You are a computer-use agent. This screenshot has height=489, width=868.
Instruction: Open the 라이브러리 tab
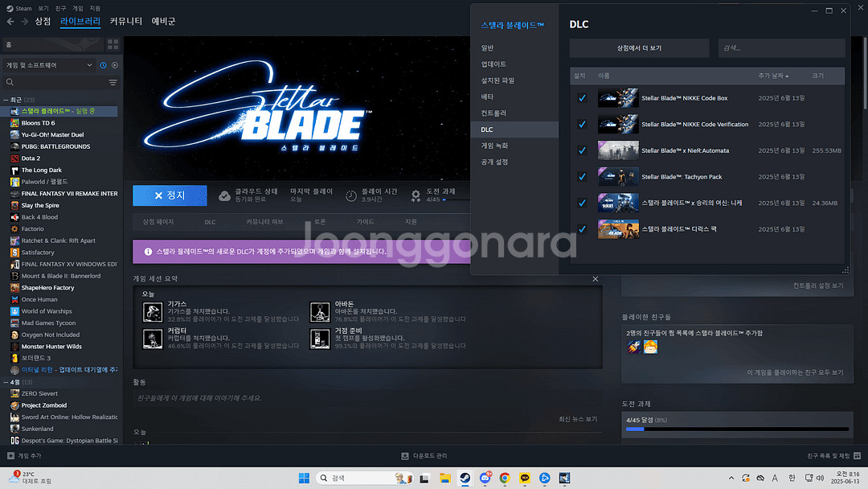pyautogui.click(x=80, y=21)
